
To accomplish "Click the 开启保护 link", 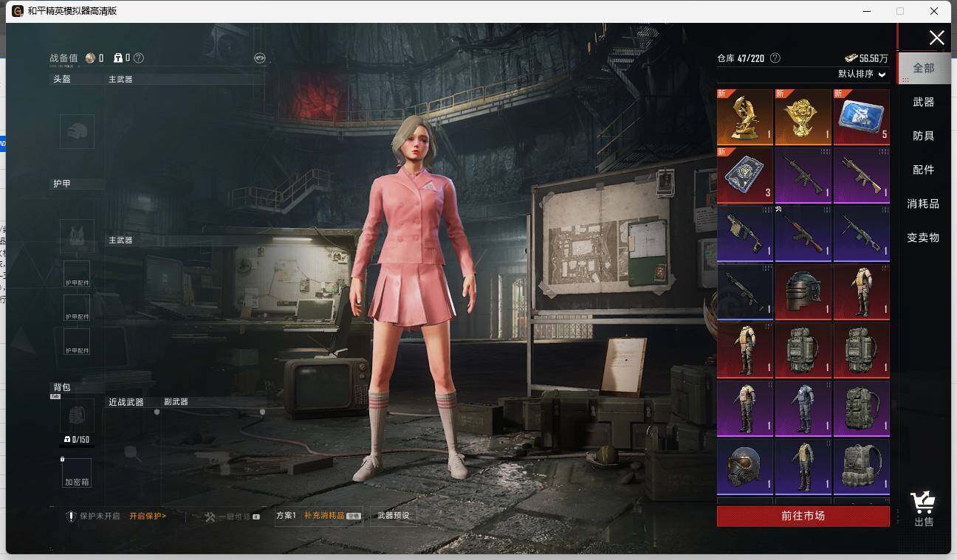I will [x=148, y=516].
